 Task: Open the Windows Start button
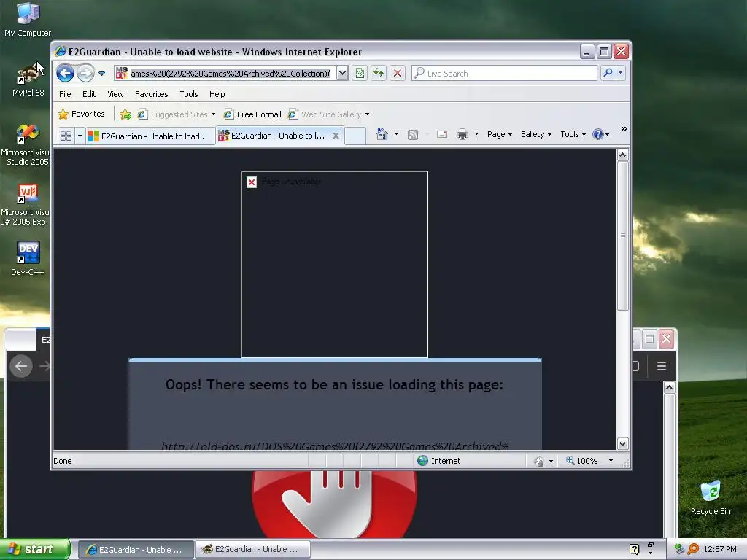click(x=34, y=549)
